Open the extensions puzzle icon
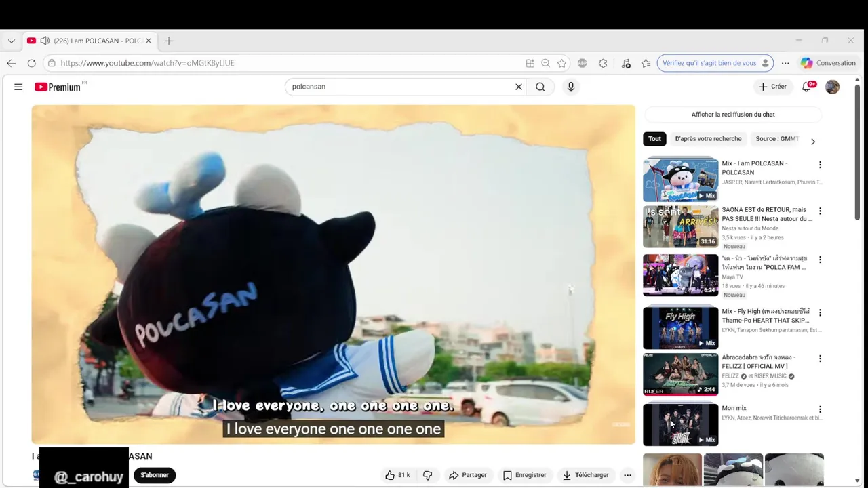 tap(603, 63)
